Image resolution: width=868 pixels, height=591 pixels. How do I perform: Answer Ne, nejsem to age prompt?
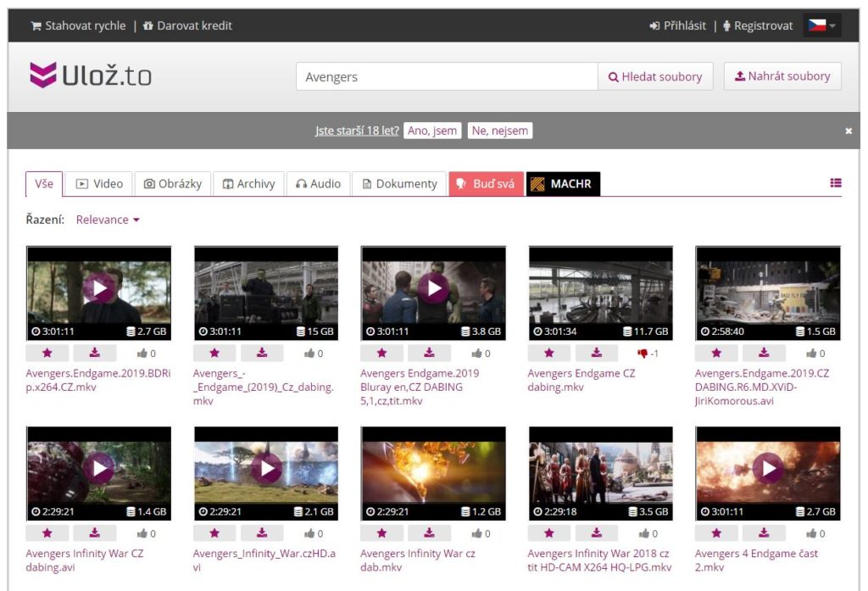(x=500, y=131)
